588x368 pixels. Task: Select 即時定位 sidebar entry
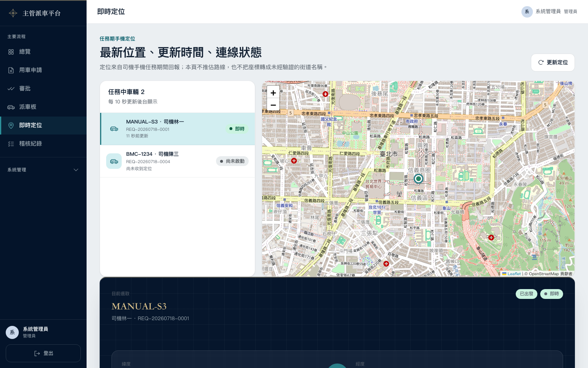43,126
